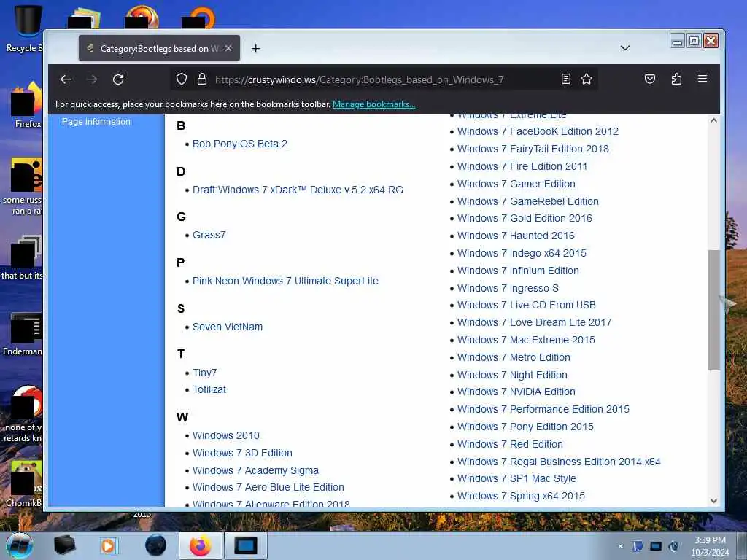Open Windows 7 FaceBooK Edition 2012
Screen dimensions: 747x560
(x=538, y=131)
